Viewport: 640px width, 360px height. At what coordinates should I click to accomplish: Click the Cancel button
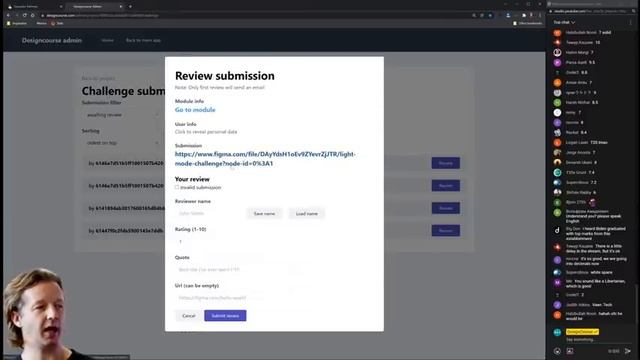point(189,316)
